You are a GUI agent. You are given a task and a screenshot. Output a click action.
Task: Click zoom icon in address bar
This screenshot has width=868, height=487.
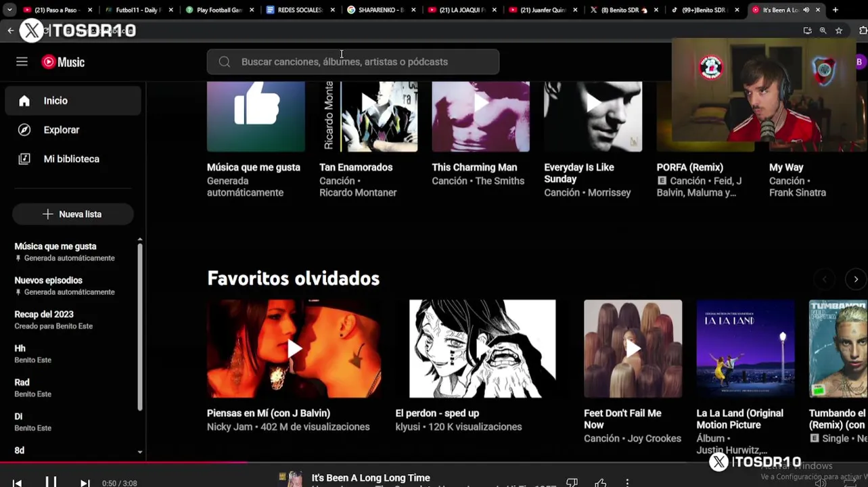coord(823,30)
